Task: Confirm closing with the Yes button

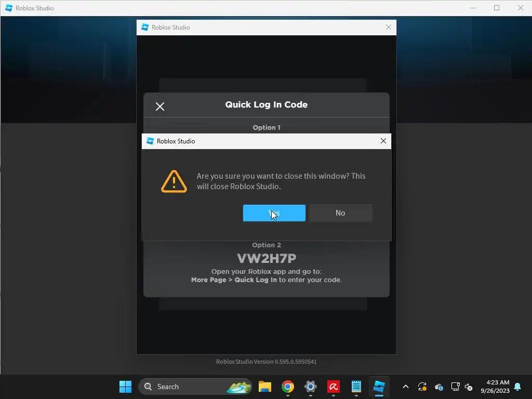Action: [x=274, y=213]
